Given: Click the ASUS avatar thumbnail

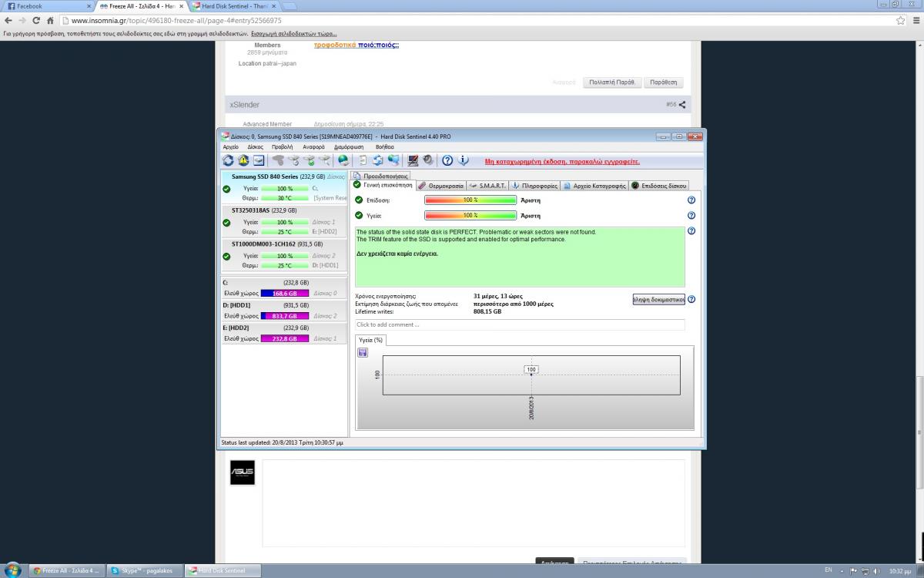Looking at the screenshot, I should (243, 473).
